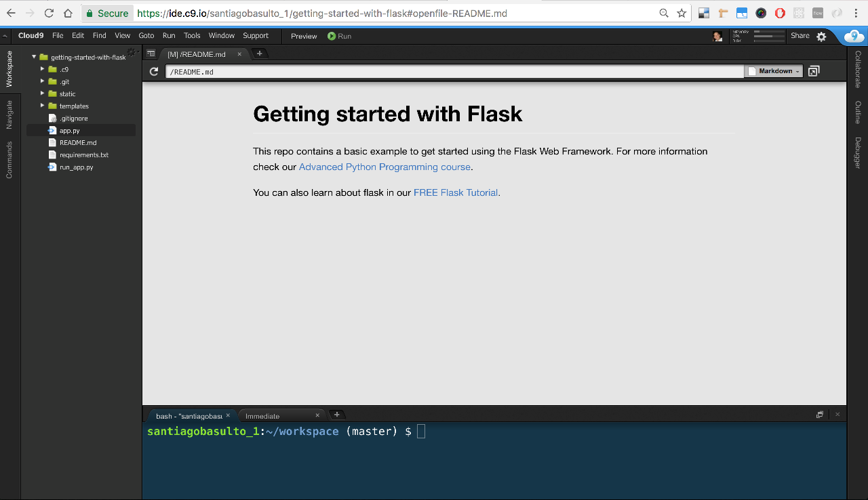Maximize the terminal panel
Viewport: 868px width, 500px height.
tap(819, 414)
